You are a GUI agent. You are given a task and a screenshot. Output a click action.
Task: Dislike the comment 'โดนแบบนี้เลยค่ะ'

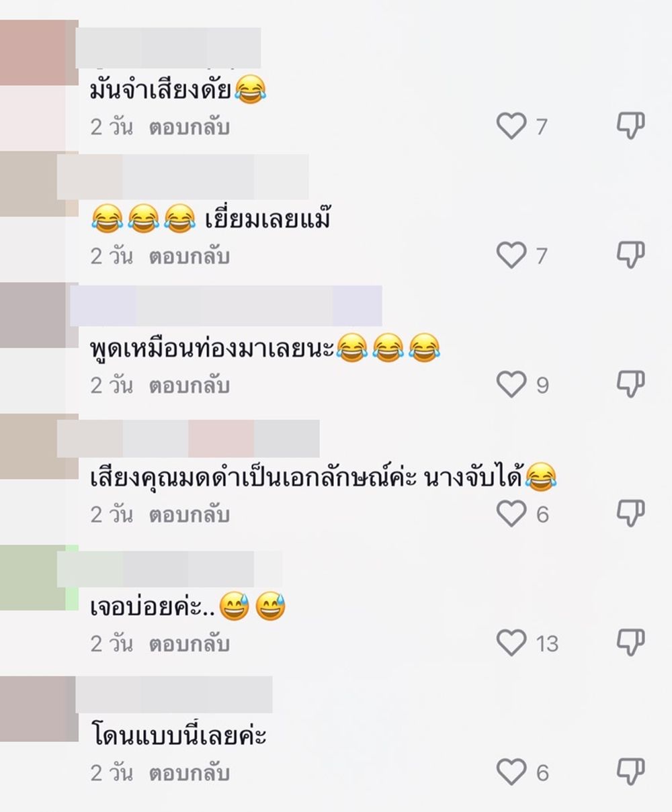pos(631,772)
